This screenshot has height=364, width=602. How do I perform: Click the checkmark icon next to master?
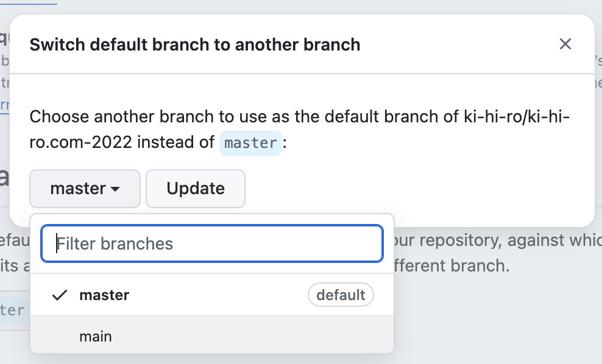[59, 295]
